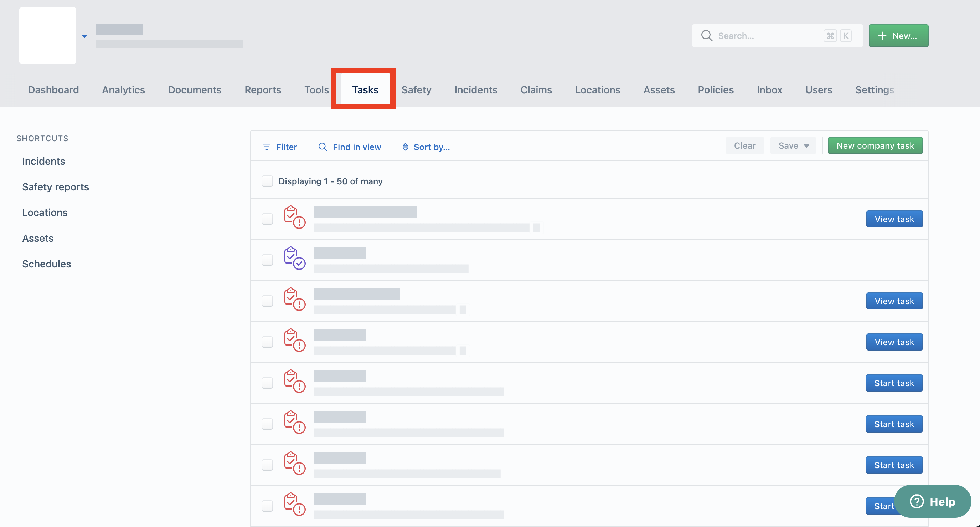Check the first task row checkbox
Screen dimensions: 980x527
267,219
